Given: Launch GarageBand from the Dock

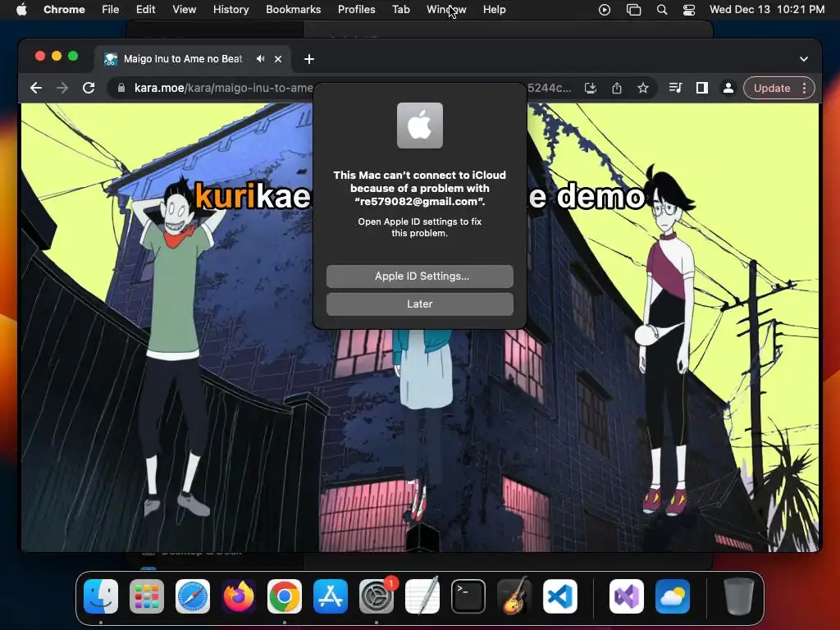Looking at the screenshot, I should pyautogui.click(x=514, y=596).
